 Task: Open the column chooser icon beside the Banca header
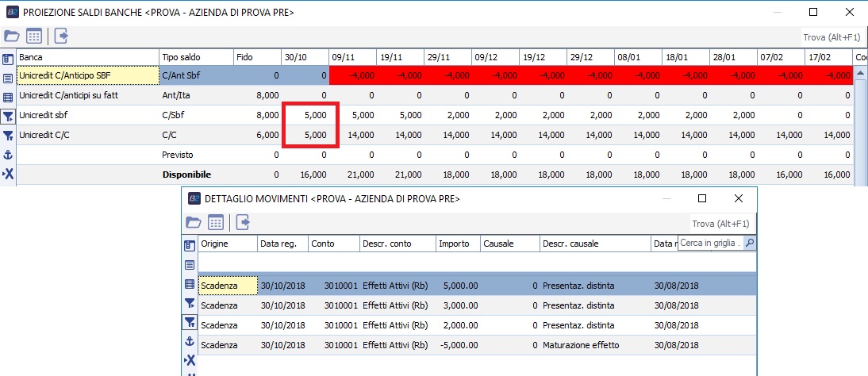(x=8, y=58)
